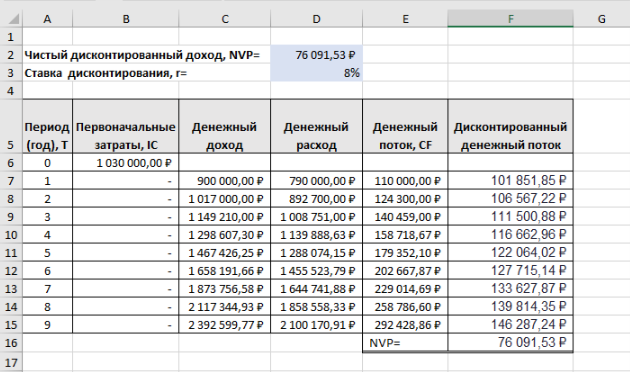The image size is (630, 372).
Task: Select row 4 header
Action: 11,91
